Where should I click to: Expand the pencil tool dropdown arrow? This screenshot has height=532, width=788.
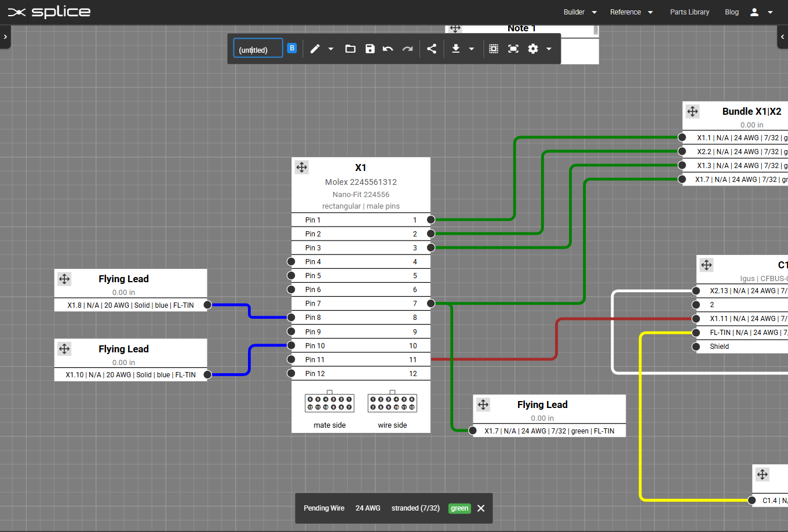click(x=331, y=49)
